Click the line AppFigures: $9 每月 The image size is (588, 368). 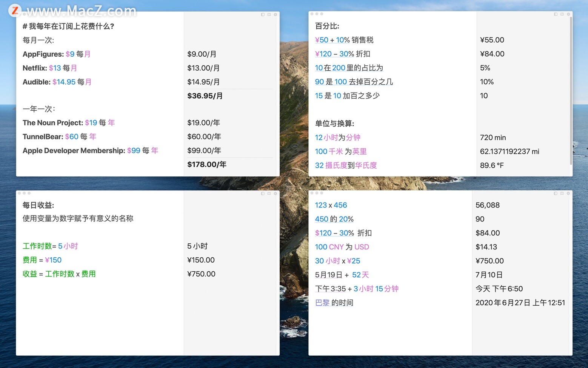[57, 54]
